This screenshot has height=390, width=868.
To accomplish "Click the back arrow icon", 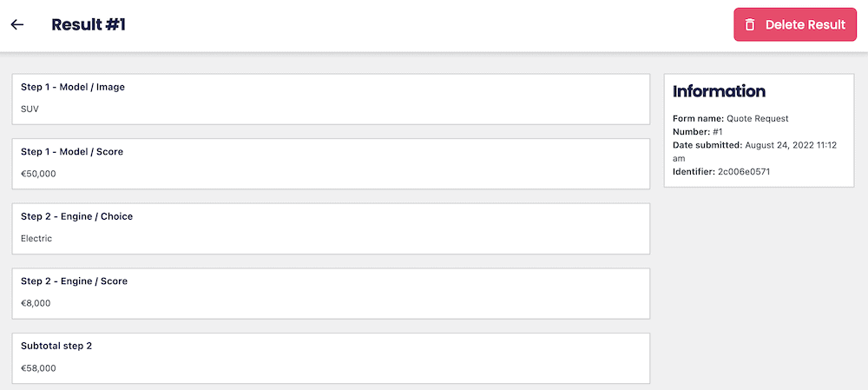I will [x=17, y=24].
